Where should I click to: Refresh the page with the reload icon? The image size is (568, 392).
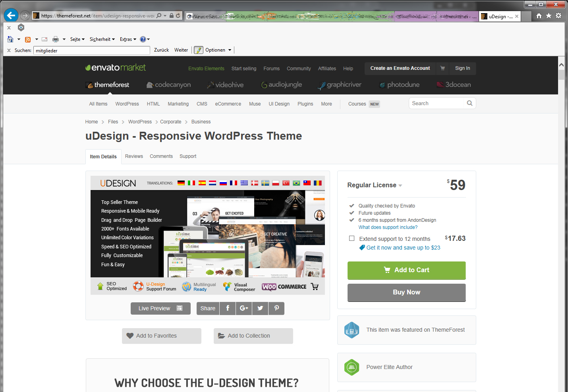pyautogui.click(x=178, y=15)
